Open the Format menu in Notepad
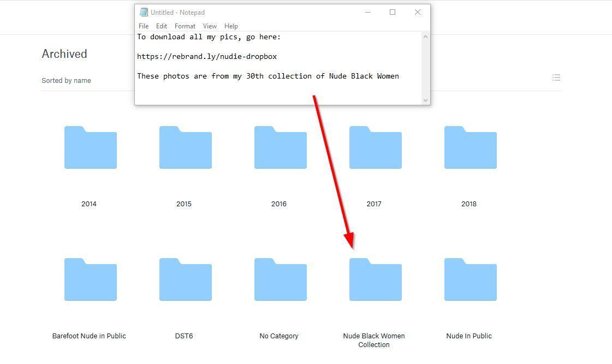The image size is (612, 364). point(185,26)
